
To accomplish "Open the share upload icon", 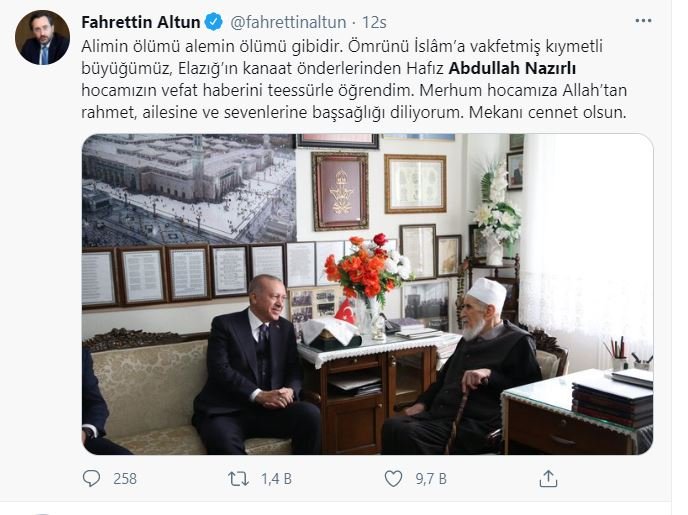I will tap(548, 478).
